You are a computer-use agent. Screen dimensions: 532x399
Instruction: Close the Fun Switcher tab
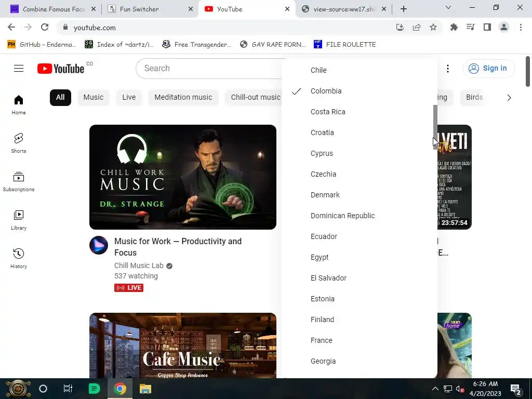[x=191, y=9]
